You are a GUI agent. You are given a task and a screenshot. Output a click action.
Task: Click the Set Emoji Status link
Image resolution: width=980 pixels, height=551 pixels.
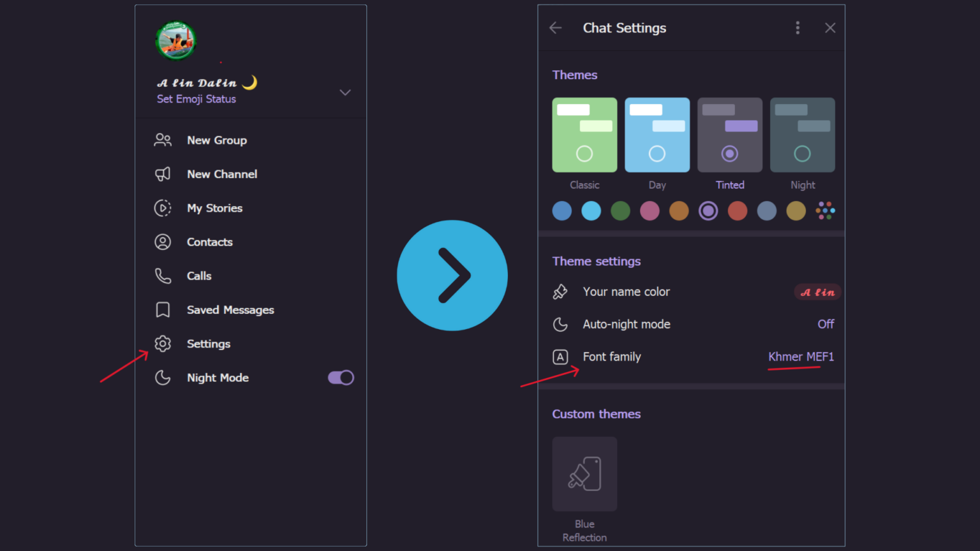pos(197,99)
